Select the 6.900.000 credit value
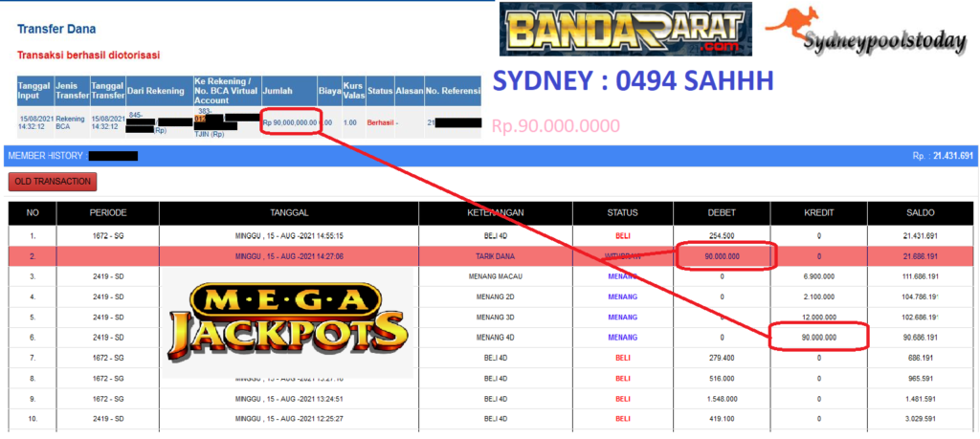The height and width of the screenshot is (439, 980). 819,276
